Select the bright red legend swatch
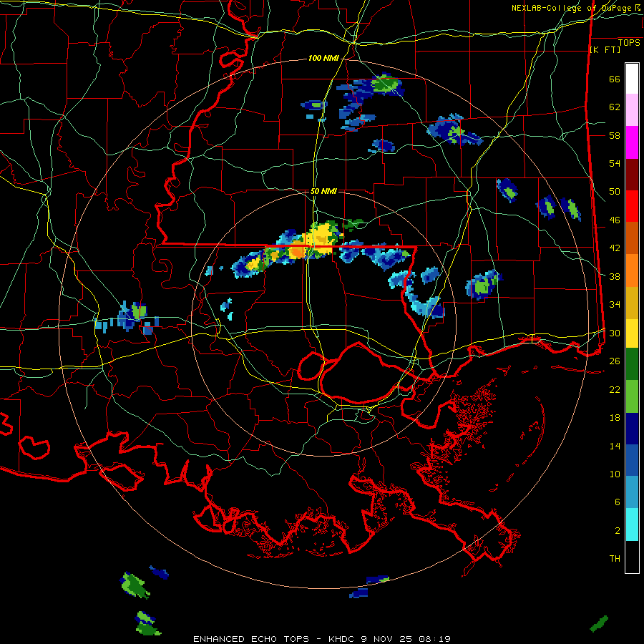Image resolution: width=644 pixels, height=644 pixels. pyautogui.click(x=632, y=206)
